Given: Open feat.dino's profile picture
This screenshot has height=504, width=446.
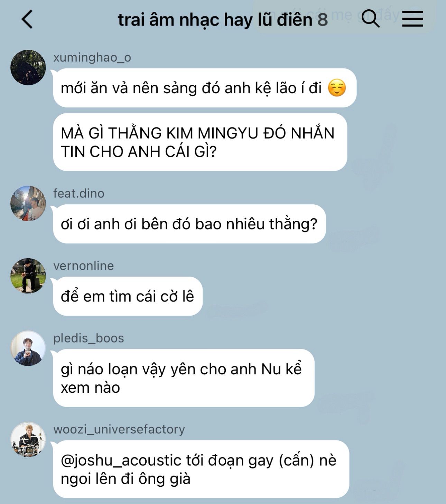Looking at the screenshot, I should (x=28, y=203).
